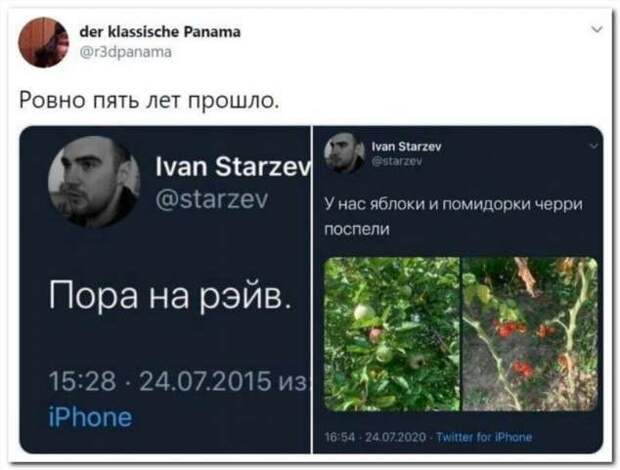Open the @r3dpanama handle

[x=126, y=52]
